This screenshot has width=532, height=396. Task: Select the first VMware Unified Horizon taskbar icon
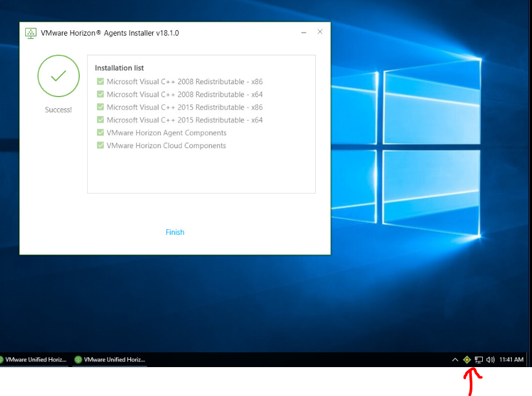[x=34, y=360]
